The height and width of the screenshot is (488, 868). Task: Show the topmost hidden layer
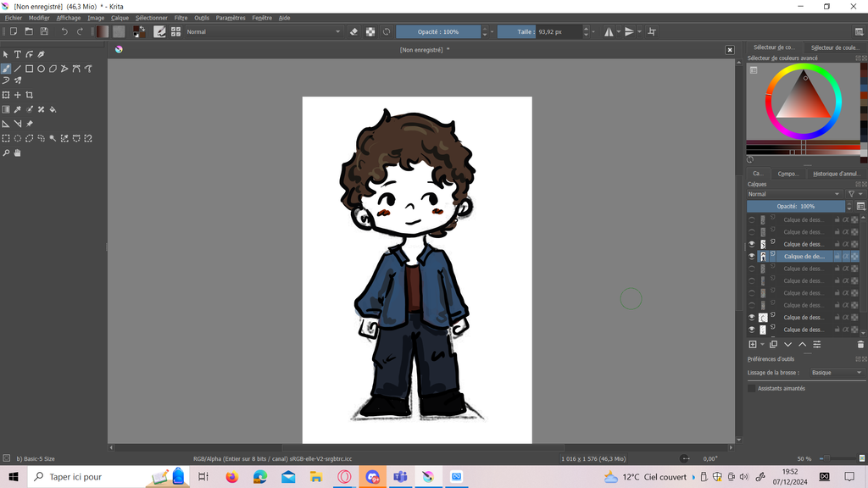pyautogui.click(x=751, y=219)
